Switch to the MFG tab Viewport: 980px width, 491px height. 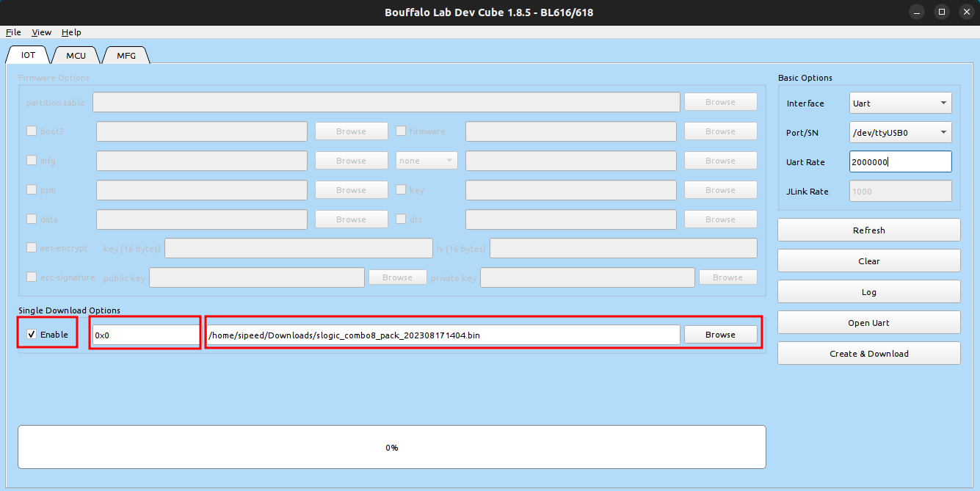(x=126, y=55)
